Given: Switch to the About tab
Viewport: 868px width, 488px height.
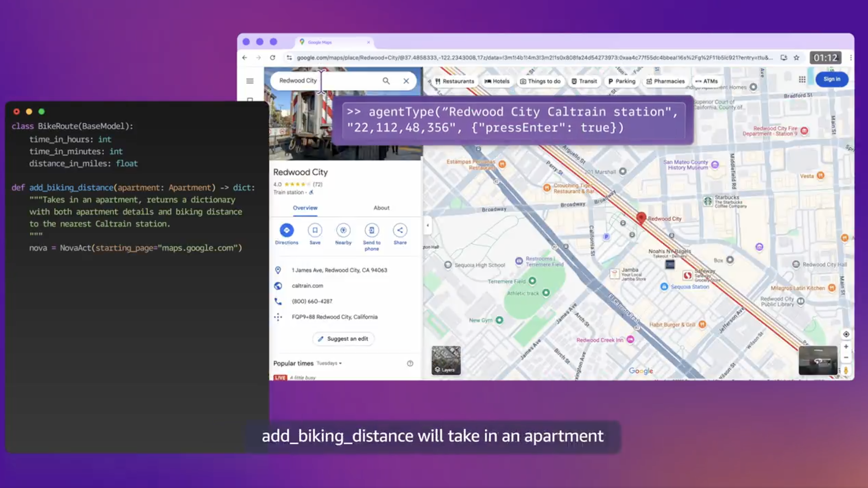Looking at the screenshot, I should (381, 208).
